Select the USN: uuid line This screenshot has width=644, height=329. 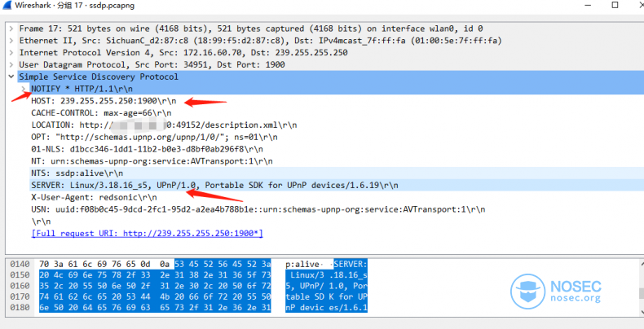(x=258, y=209)
